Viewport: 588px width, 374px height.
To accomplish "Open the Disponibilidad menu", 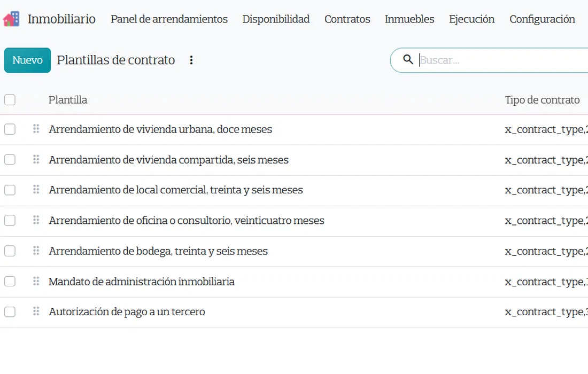I will pyautogui.click(x=276, y=19).
